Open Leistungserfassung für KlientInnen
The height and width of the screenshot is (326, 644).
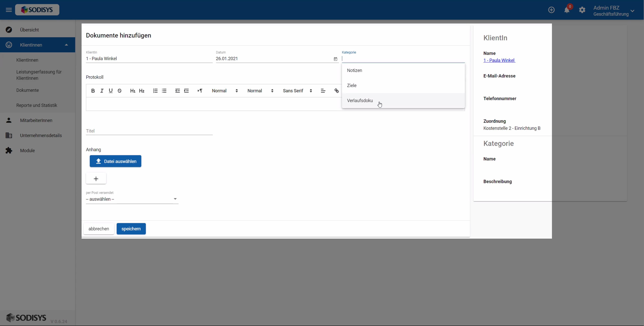(x=39, y=75)
